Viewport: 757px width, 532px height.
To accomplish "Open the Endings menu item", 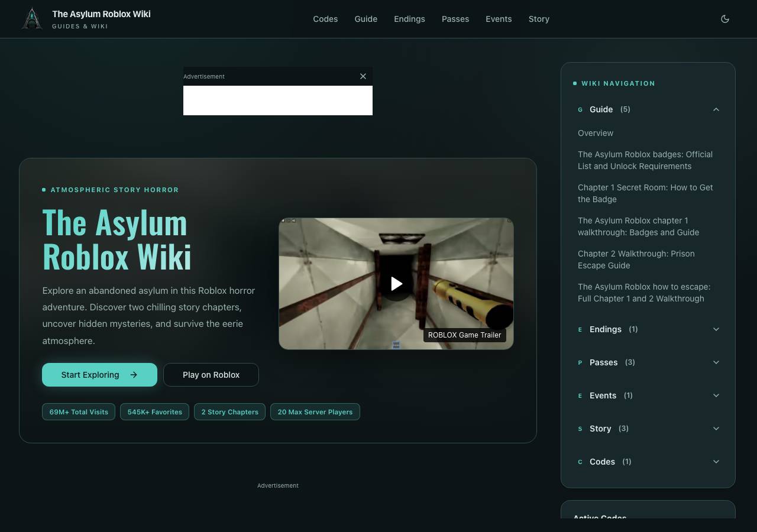I will point(409,19).
